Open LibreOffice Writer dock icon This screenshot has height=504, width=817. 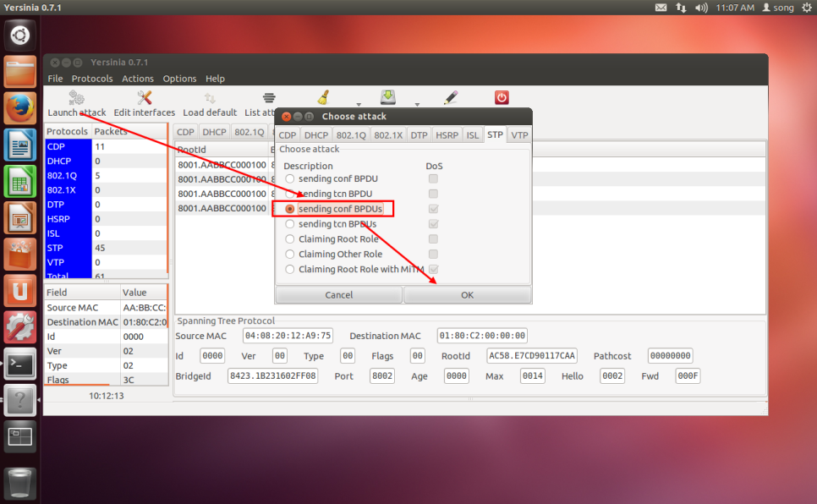[x=19, y=145]
